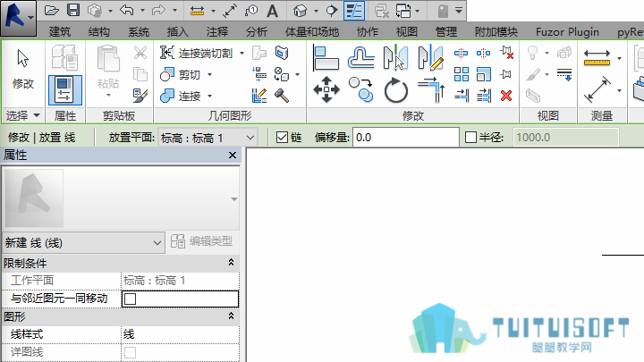This screenshot has height=362, width=644.
Task: Click the Cut scissors icon
Action: coord(140,53)
